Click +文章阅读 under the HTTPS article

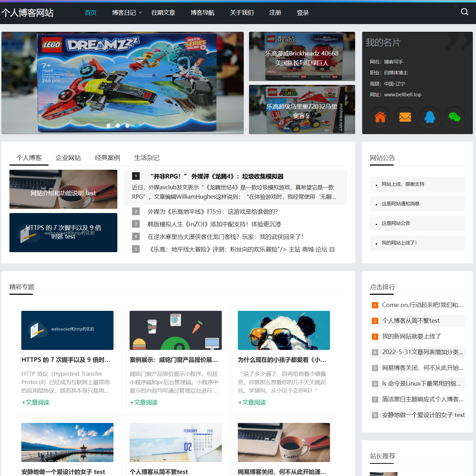coord(36,402)
